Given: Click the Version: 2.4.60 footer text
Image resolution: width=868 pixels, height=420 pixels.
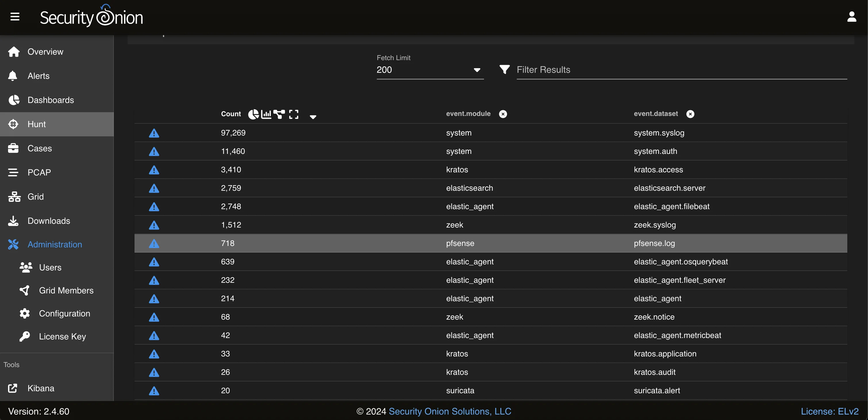Looking at the screenshot, I should point(39,411).
